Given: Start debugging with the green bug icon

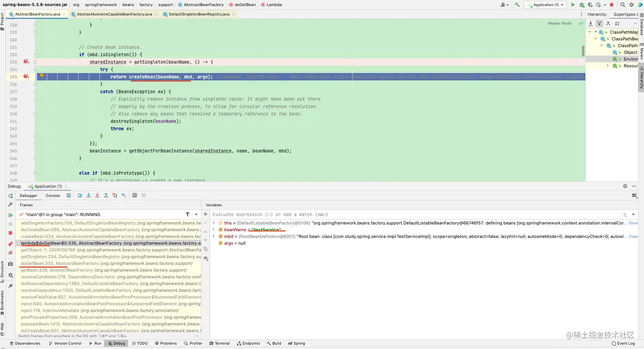Looking at the screenshot, I should (582, 5).
